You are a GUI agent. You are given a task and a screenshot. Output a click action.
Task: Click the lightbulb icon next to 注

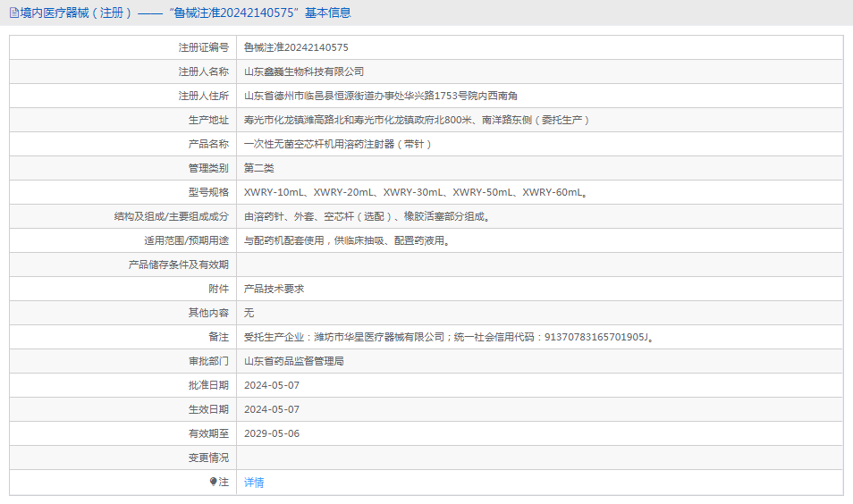pyautogui.click(x=213, y=481)
